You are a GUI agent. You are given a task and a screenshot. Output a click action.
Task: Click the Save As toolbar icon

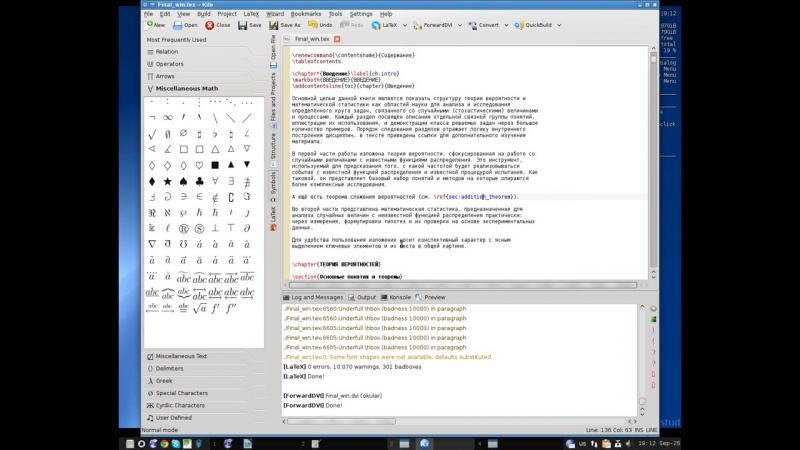pyautogui.click(x=285, y=25)
